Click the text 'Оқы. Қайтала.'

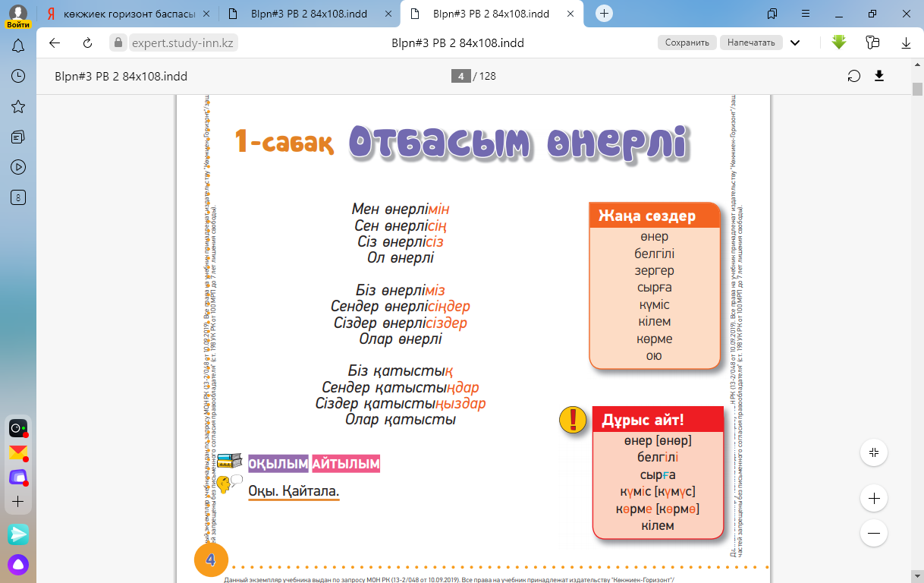[x=294, y=491]
